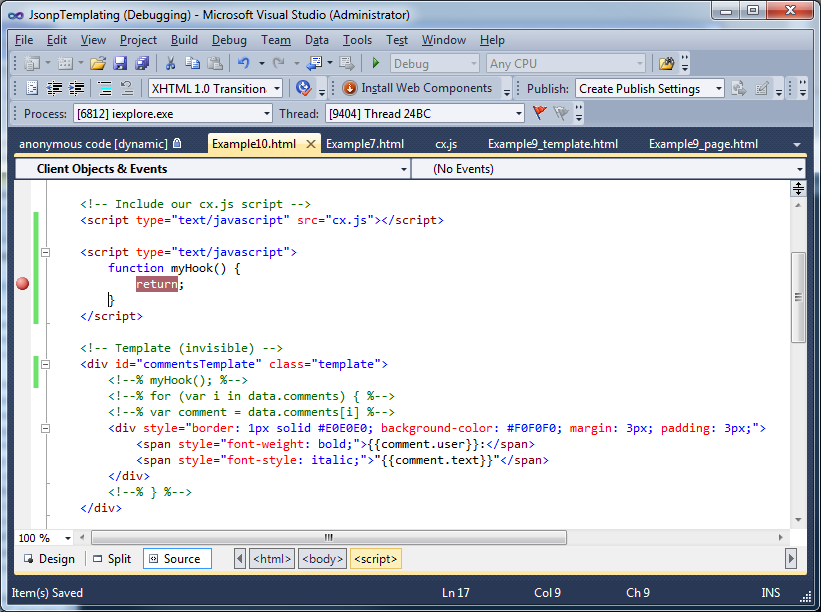
Task: Click the tag navigator left arrow
Action: [239, 559]
